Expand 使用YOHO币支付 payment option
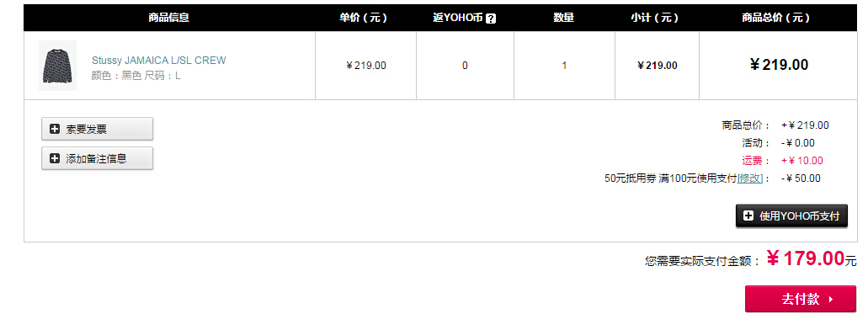868x330 pixels. tap(791, 216)
